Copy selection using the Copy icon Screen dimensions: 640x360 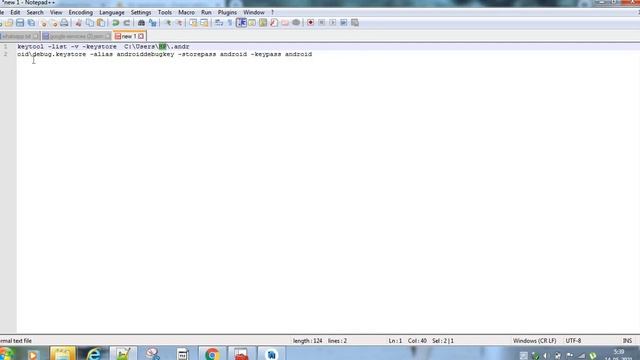(x=90, y=23)
